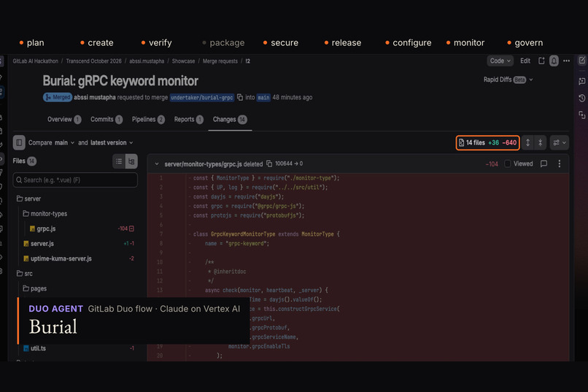Copy the grpc.js file path
The width and height of the screenshot is (588, 392).
tap(269, 164)
